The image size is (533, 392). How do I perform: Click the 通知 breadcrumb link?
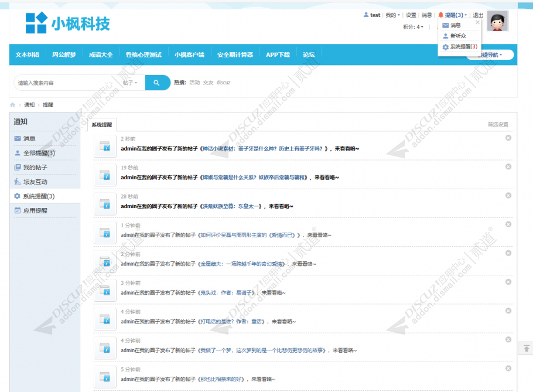click(x=29, y=105)
